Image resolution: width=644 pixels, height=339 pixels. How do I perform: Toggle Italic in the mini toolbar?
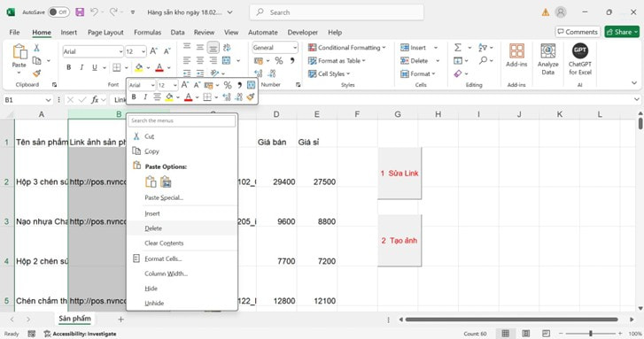point(145,96)
